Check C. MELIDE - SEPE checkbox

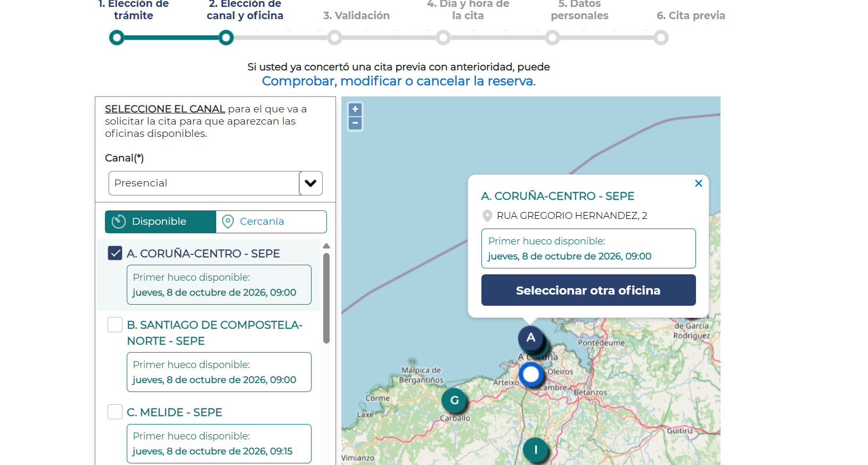pyautogui.click(x=115, y=412)
